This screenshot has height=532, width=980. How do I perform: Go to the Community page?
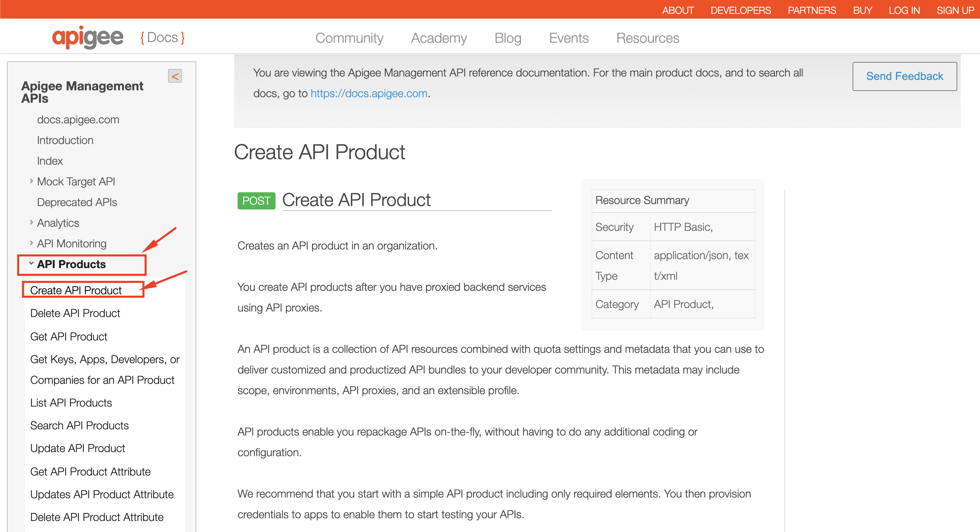click(x=349, y=38)
